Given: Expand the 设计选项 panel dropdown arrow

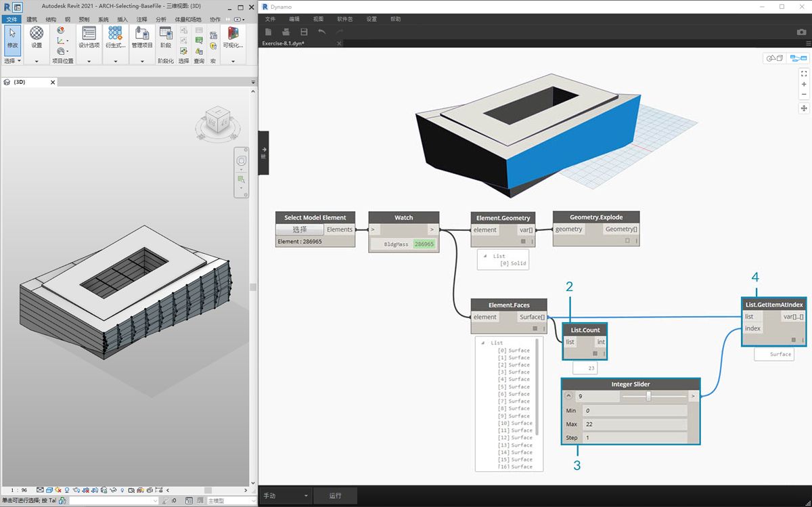Looking at the screenshot, I should pyautogui.click(x=89, y=61).
